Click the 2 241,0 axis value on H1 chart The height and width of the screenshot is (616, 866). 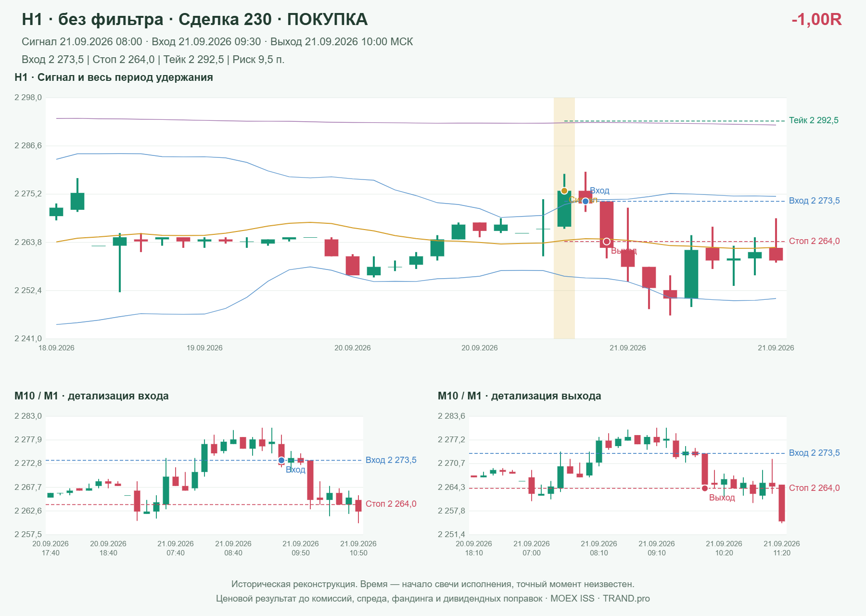[x=28, y=339]
